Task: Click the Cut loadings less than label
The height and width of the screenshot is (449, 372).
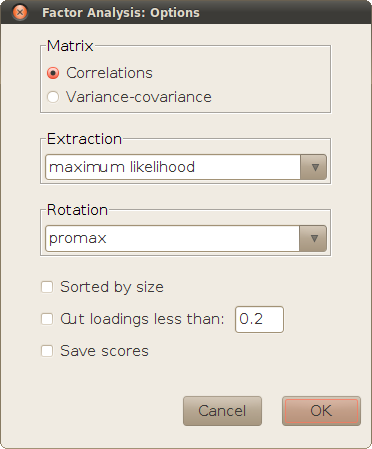Action: 142,319
